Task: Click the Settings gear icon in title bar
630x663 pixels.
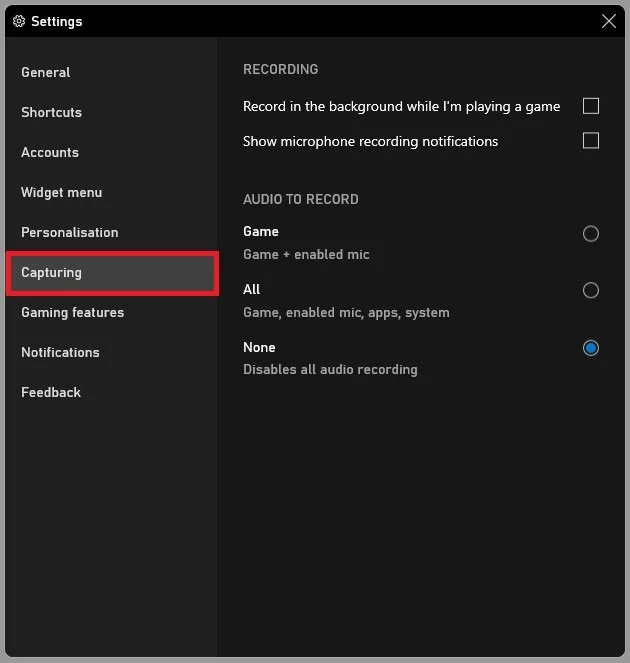Action: click(x=19, y=21)
